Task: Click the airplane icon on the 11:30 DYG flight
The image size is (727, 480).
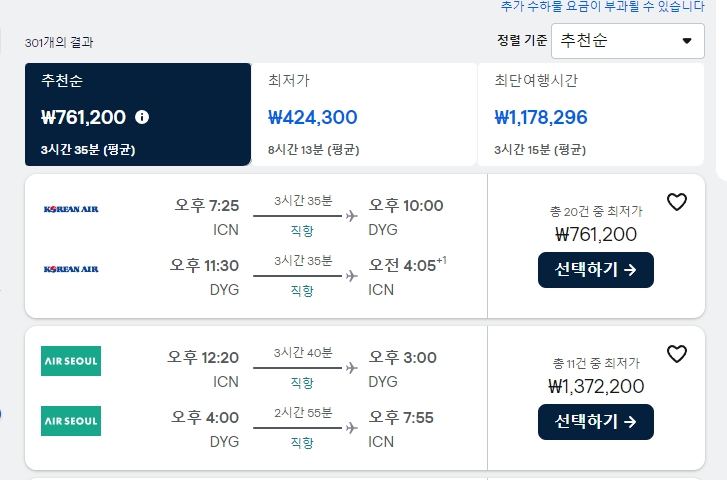Action: pyautogui.click(x=352, y=276)
